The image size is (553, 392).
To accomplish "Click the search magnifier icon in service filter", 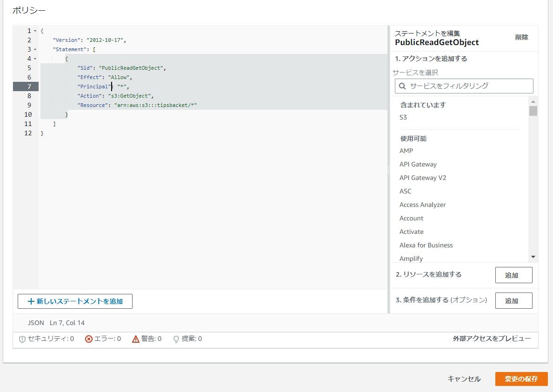I will (x=402, y=86).
